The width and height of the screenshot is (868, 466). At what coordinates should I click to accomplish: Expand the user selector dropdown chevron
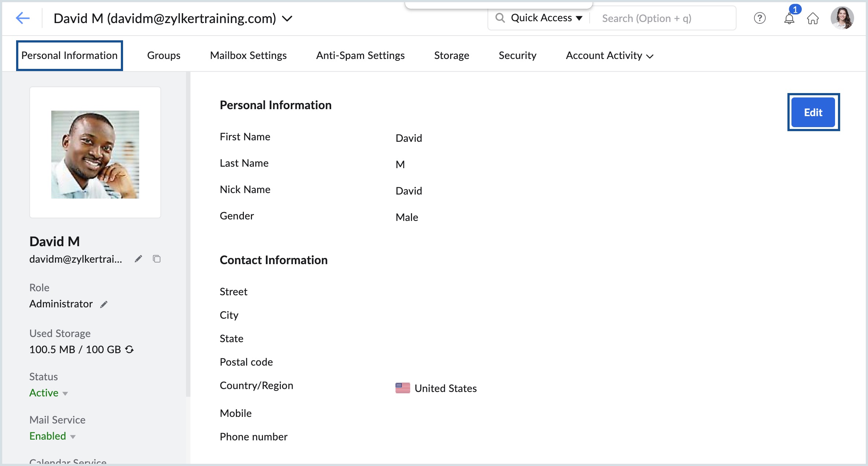[288, 18]
